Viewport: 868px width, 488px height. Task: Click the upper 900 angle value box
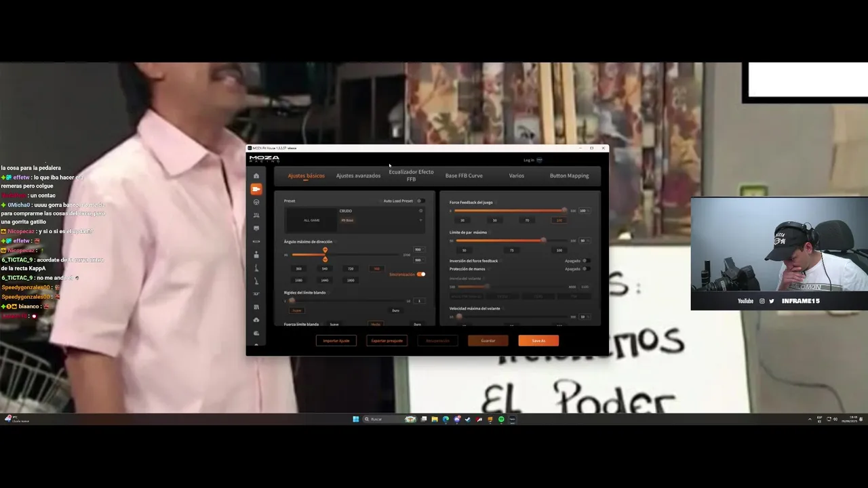(x=419, y=249)
